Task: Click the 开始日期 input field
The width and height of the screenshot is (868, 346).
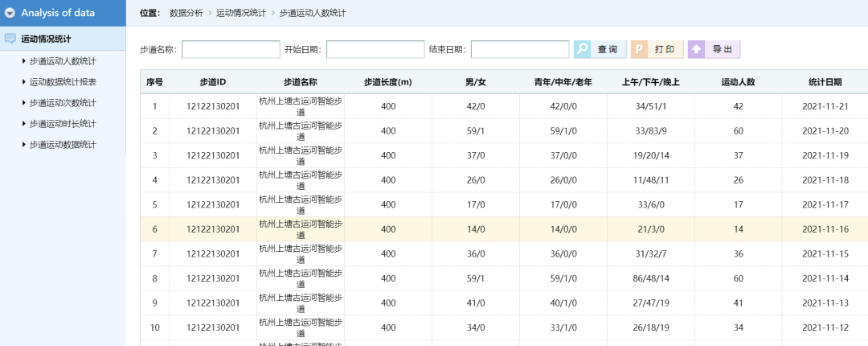Action: [x=375, y=49]
